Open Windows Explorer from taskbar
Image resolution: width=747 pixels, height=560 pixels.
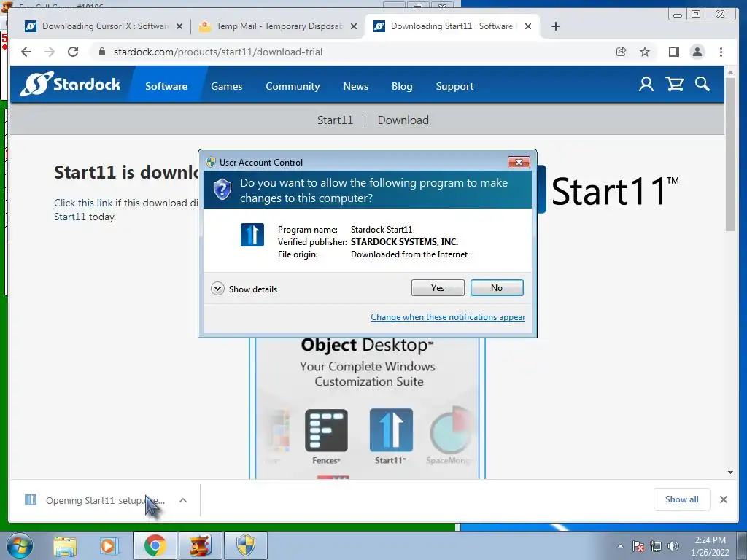click(65, 545)
